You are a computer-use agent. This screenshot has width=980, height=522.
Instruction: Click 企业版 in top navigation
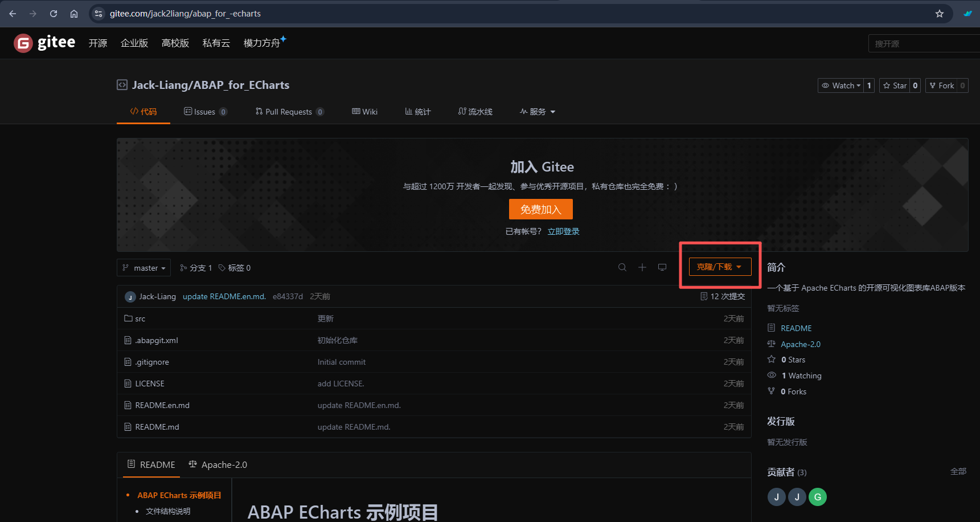pyautogui.click(x=134, y=43)
